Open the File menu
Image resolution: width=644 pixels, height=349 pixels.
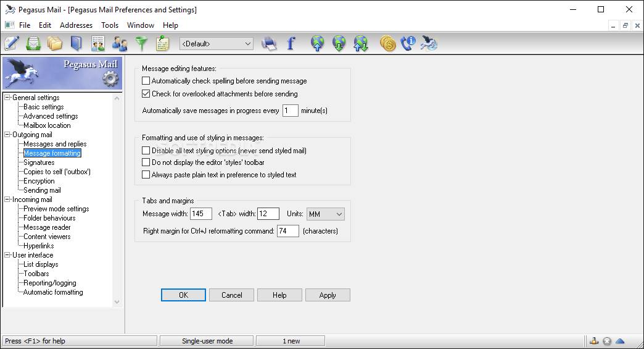tap(25, 25)
